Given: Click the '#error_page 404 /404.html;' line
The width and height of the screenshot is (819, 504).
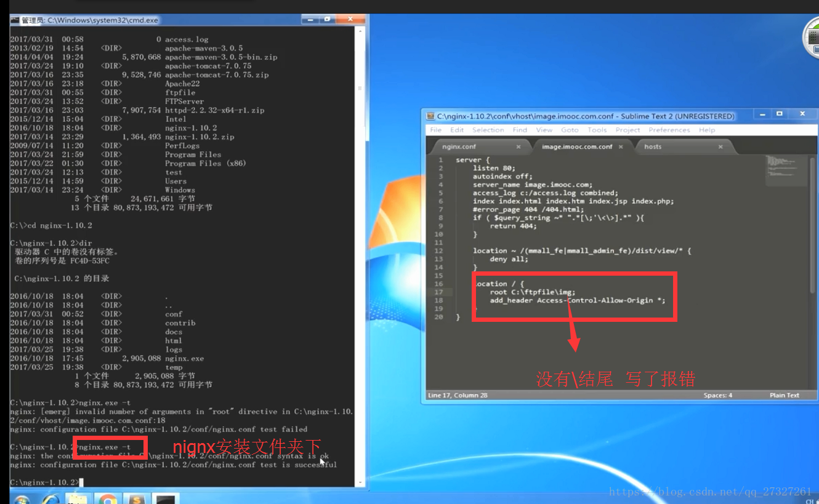Looking at the screenshot, I should point(528,209).
